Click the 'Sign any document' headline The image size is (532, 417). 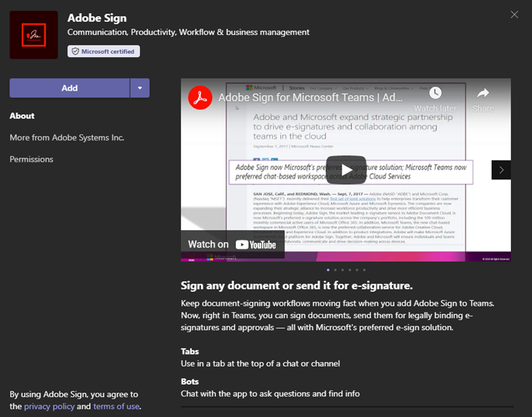[x=297, y=285]
